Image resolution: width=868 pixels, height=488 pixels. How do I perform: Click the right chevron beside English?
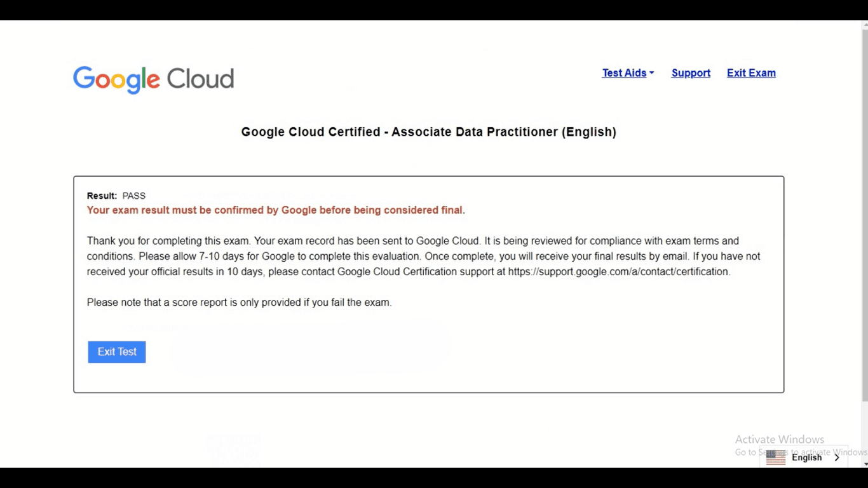click(837, 457)
